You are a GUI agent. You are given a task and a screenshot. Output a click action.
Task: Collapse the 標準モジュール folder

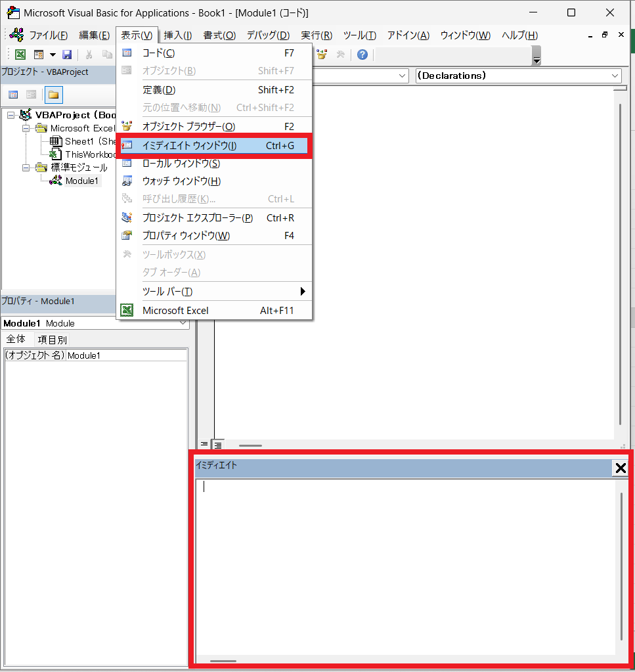point(26,168)
